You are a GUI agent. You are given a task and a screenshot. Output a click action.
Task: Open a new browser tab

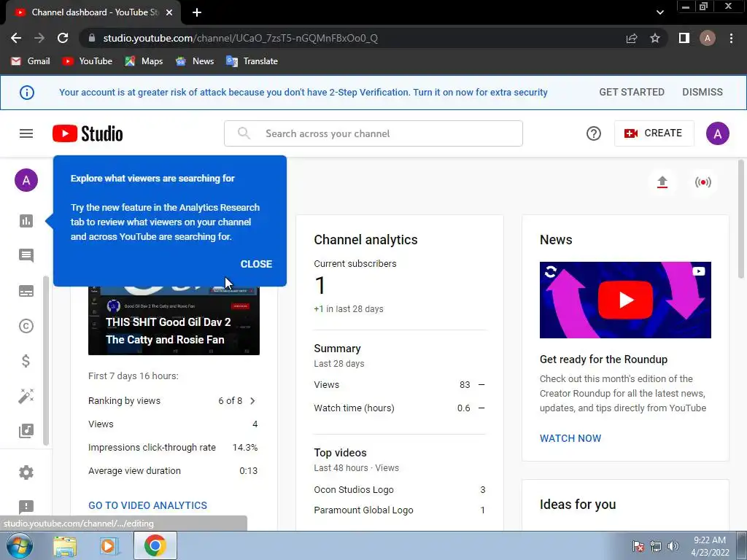[197, 12]
